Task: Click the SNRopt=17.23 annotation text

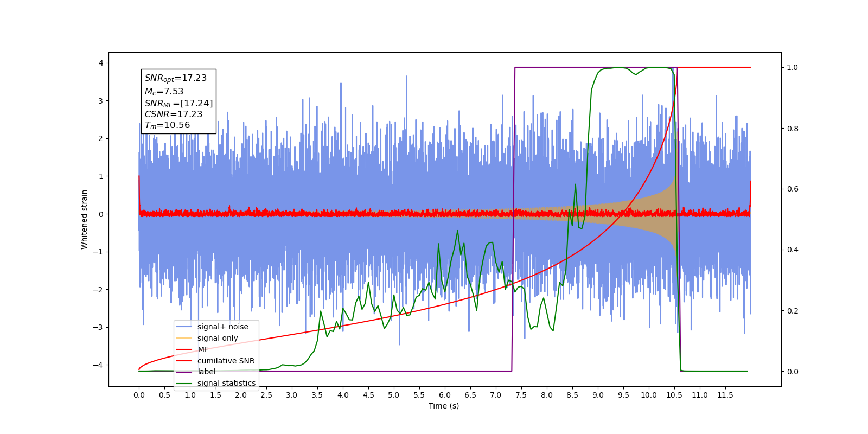Action: (x=176, y=78)
